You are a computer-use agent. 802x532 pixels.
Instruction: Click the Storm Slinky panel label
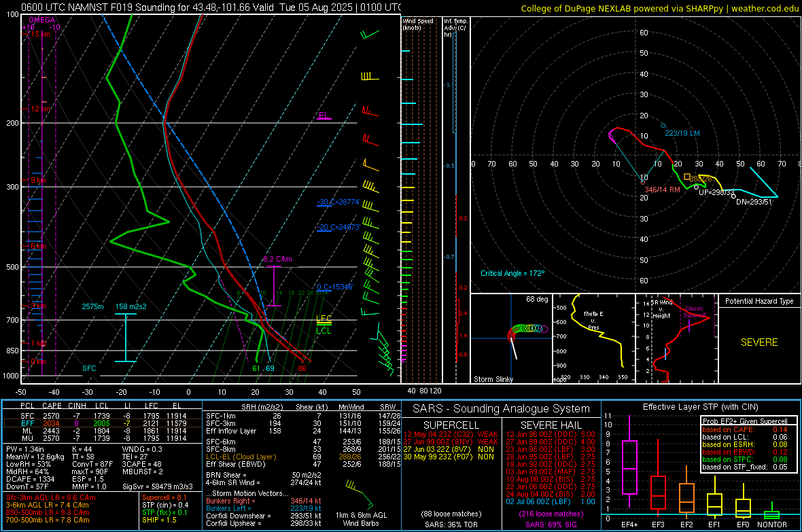493,379
